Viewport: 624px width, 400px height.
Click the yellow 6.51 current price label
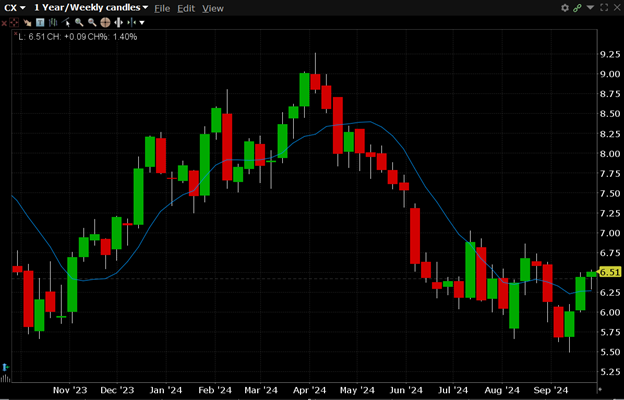(609, 272)
